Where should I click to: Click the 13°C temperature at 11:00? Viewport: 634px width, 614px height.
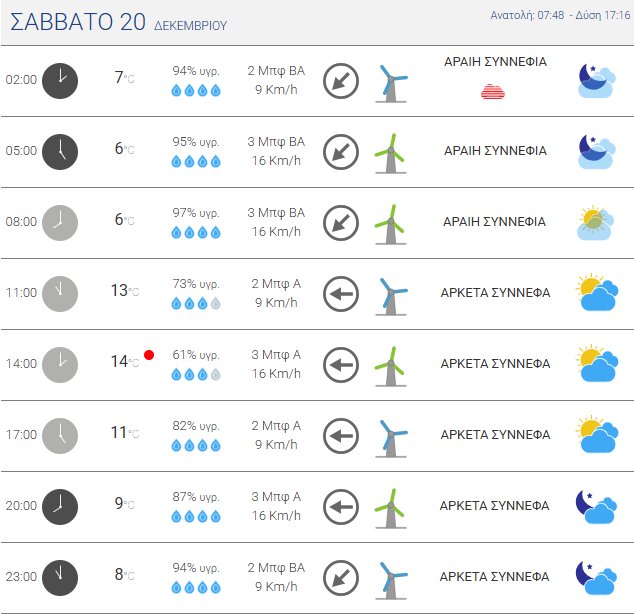pyautogui.click(x=123, y=291)
